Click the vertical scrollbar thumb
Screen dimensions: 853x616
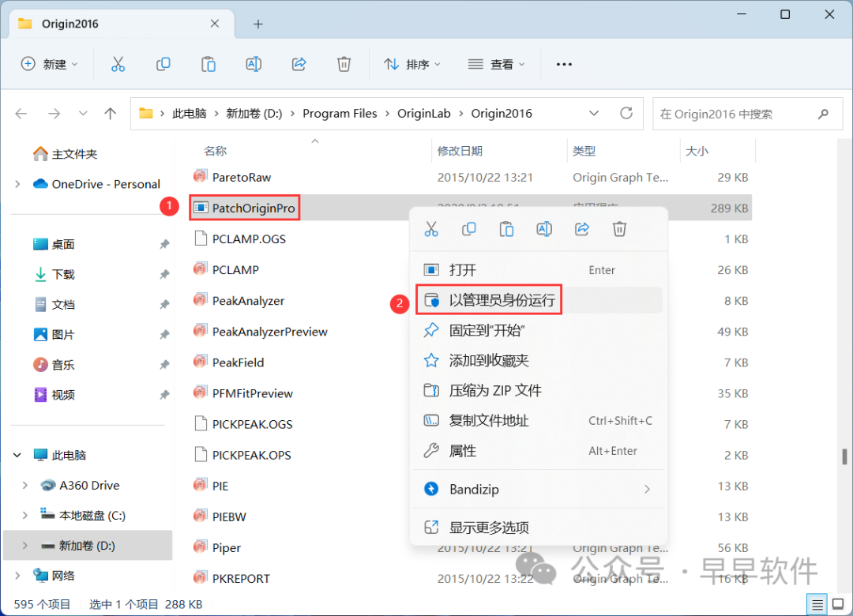click(x=844, y=456)
